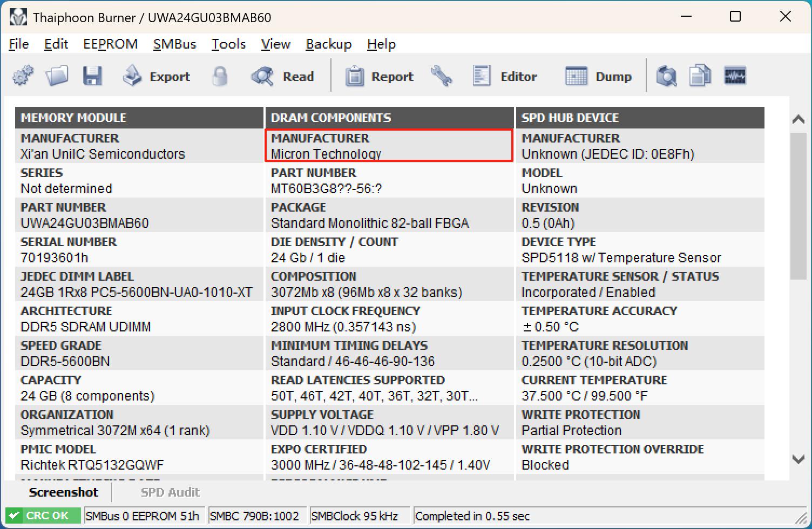The image size is (812, 529).
Task: Click '3072Mb x8 (96Mb x8 x 32 banks)'
Action: pyautogui.click(x=367, y=293)
